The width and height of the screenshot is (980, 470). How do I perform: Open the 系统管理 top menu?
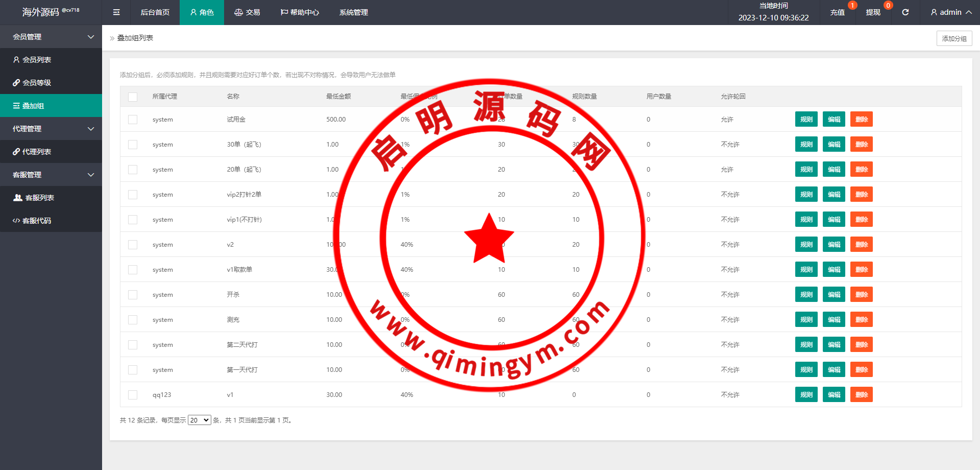(x=353, y=12)
